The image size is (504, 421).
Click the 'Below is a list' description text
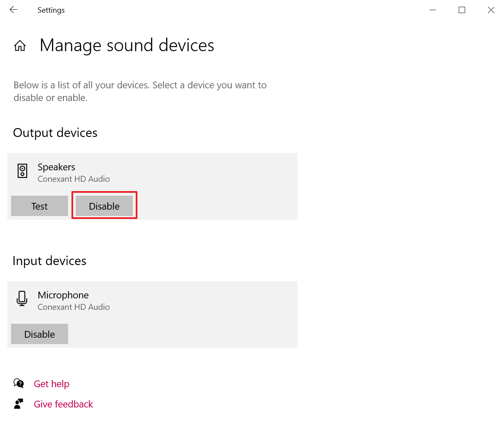click(x=140, y=91)
